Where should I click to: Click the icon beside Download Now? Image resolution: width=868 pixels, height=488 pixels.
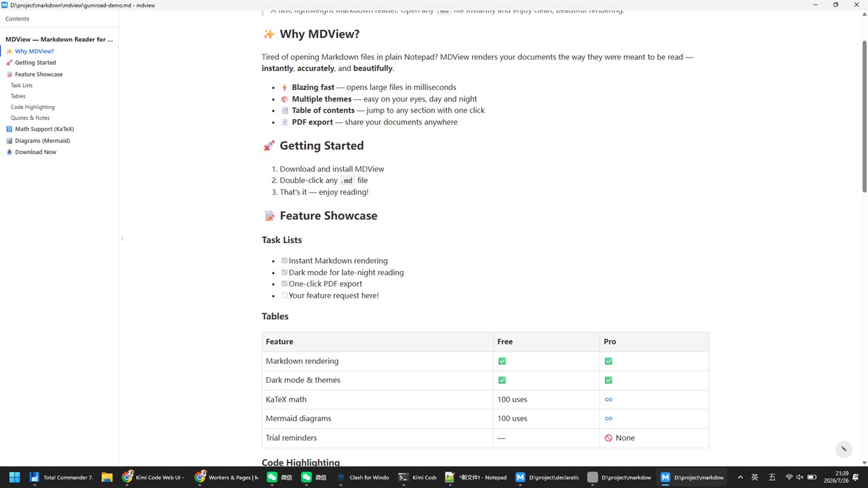point(9,152)
